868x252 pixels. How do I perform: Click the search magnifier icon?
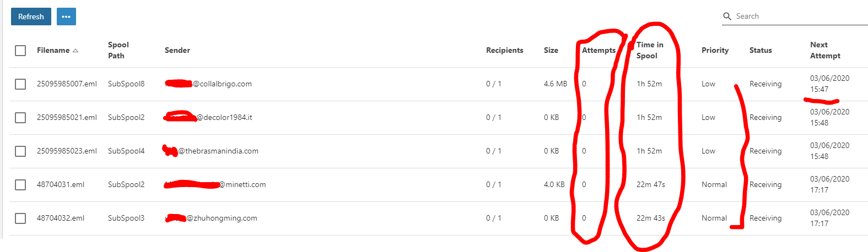pos(727,17)
